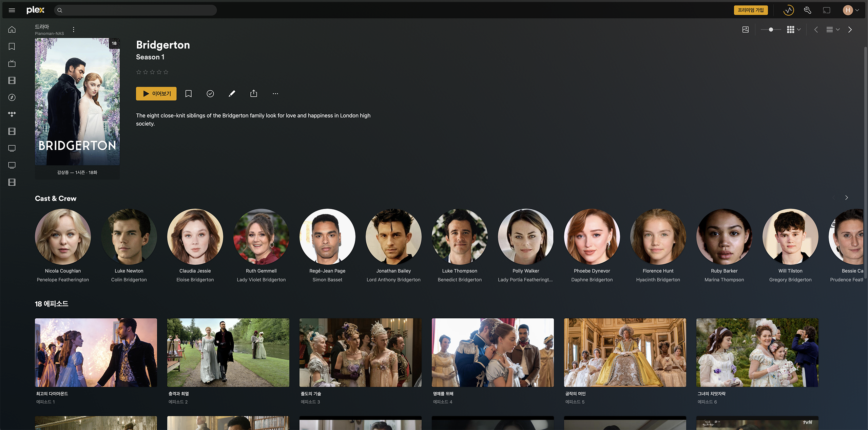Screen dimensions: 868x430
Task: Share the season via share icon
Action: click(254, 94)
